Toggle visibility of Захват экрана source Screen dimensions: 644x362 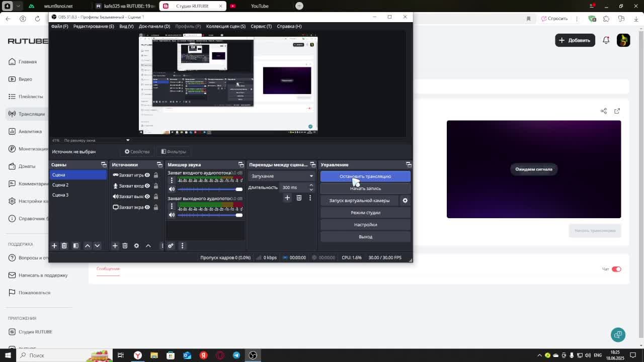[x=147, y=207]
